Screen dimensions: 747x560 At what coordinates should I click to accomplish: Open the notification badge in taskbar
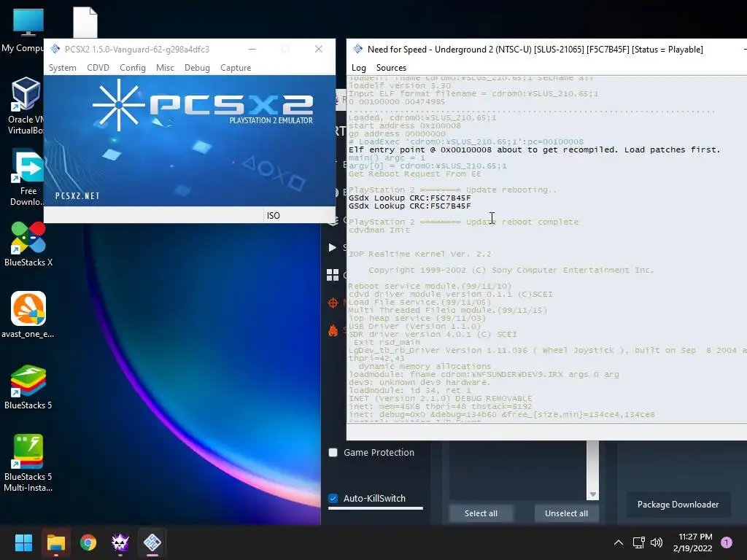click(x=727, y=542)
